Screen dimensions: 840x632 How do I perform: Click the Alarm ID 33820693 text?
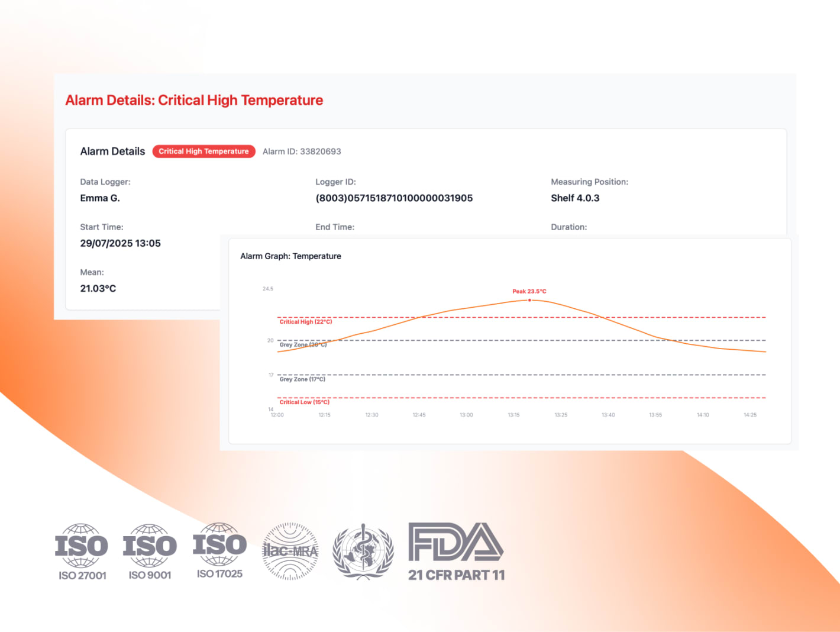[x=302, y=151]
